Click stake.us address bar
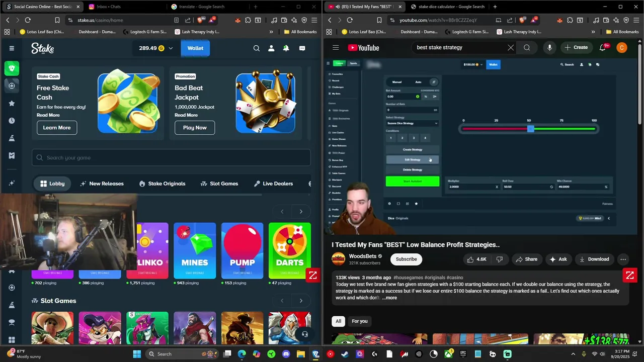The image size is (644, 362). [121, 20]
